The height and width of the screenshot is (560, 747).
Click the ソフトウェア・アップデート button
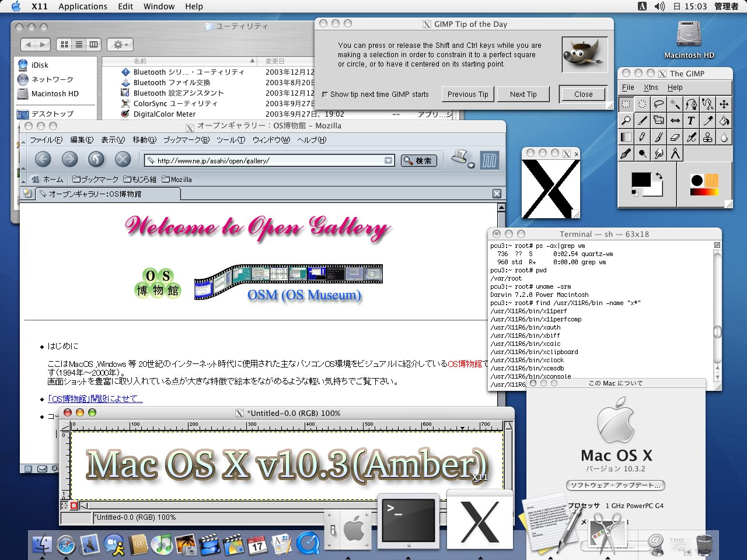(x=616, y=485)
